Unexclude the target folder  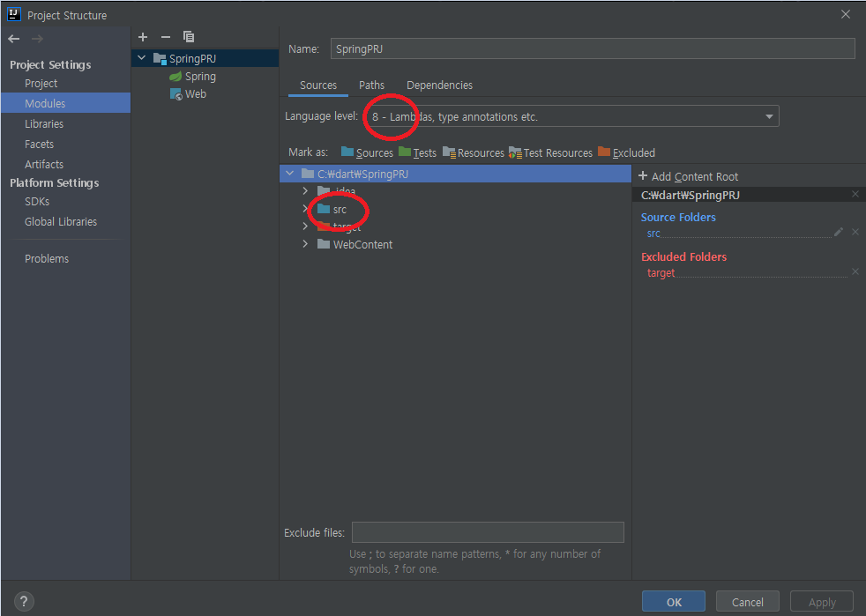855,271
